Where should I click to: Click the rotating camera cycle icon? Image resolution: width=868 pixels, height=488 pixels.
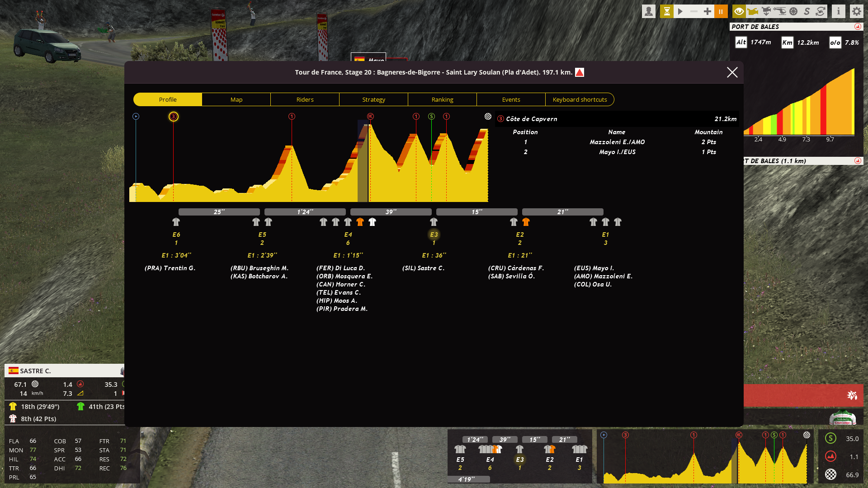coord(821,11)
